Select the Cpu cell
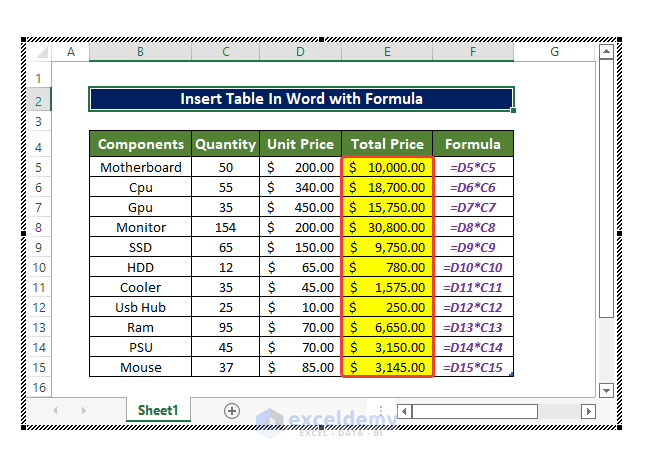 (x=141, y=187)
